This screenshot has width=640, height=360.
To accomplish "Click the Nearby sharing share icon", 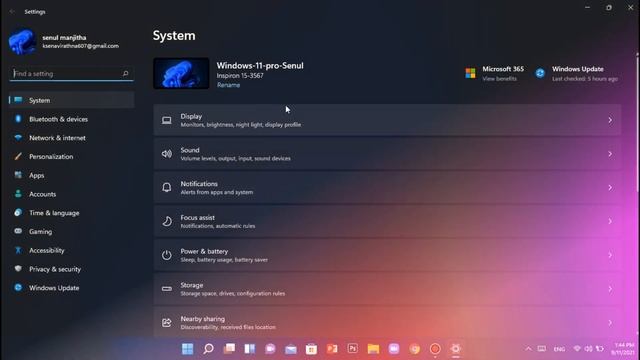I will point(167,323).
